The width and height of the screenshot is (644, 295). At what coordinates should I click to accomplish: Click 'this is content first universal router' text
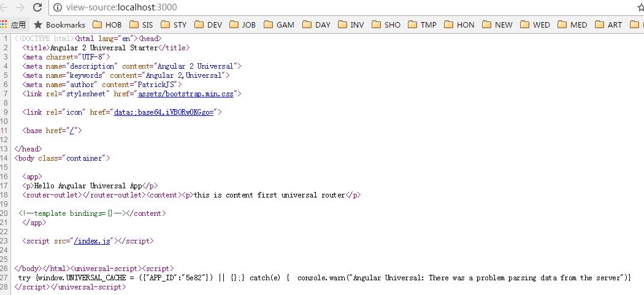[269, 195]
